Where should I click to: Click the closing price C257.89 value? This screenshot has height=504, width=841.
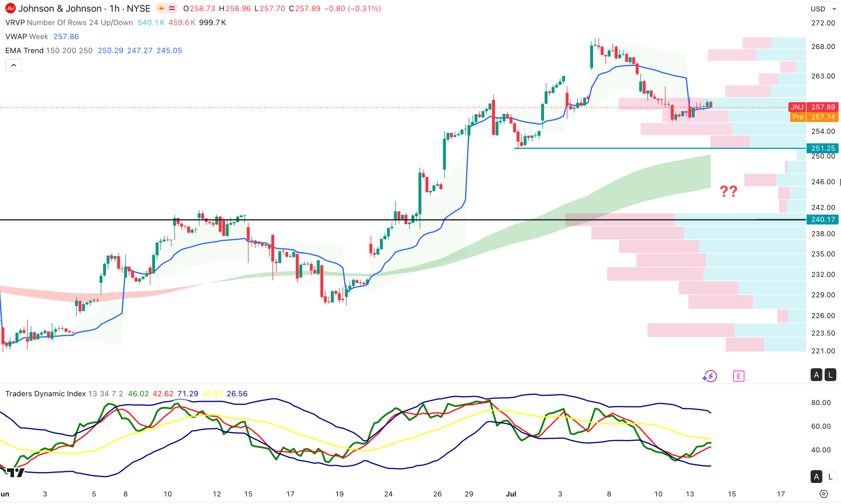pyautogui.click(x=304, y=8)
